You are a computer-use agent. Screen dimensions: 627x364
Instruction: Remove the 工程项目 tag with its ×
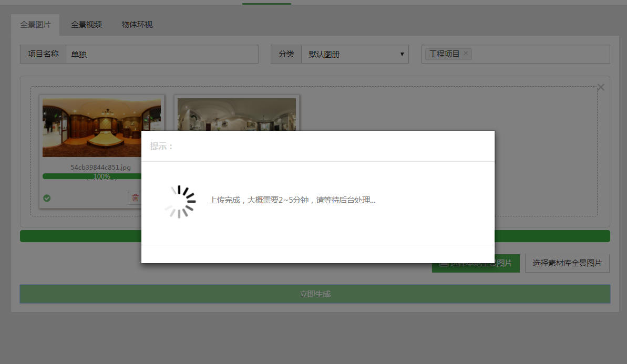point(466,54)
